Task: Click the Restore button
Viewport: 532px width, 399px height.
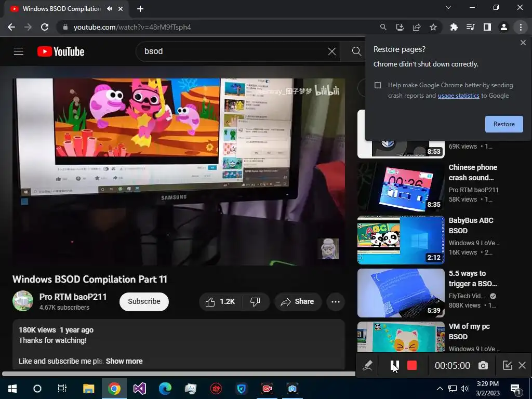Action: 504,124
